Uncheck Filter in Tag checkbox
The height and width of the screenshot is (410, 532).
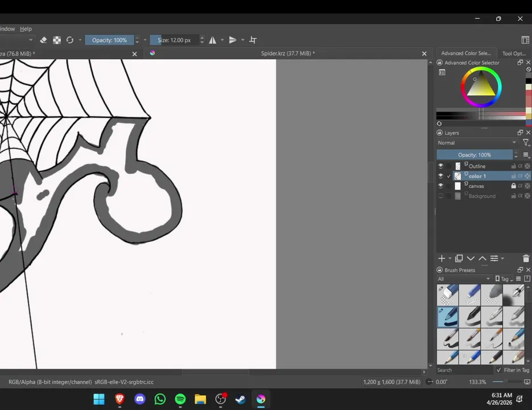coord(499,370)
